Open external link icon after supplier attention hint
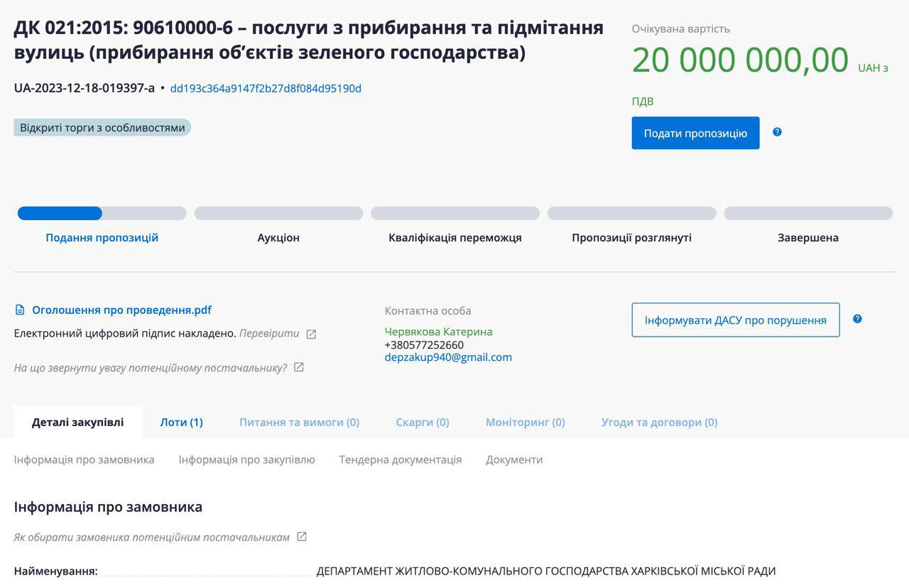This screenshot has height=588, width=909. point(299,367)
